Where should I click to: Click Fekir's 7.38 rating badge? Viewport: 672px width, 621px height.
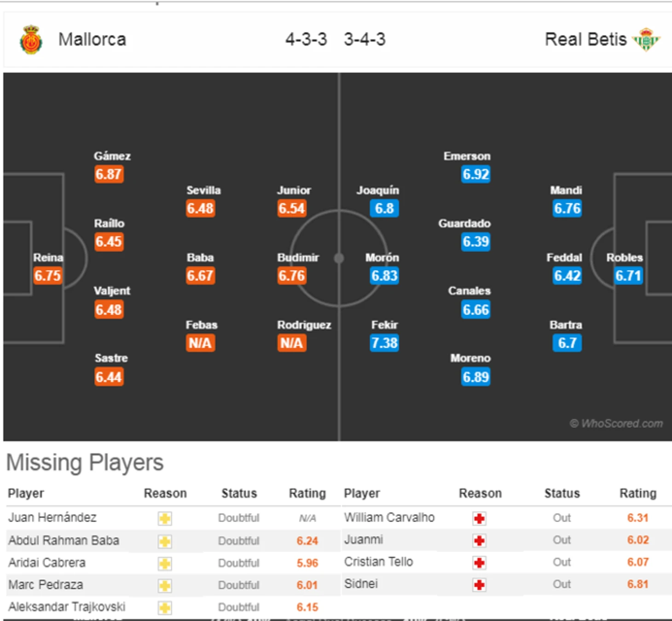click(x=384, y=343)
